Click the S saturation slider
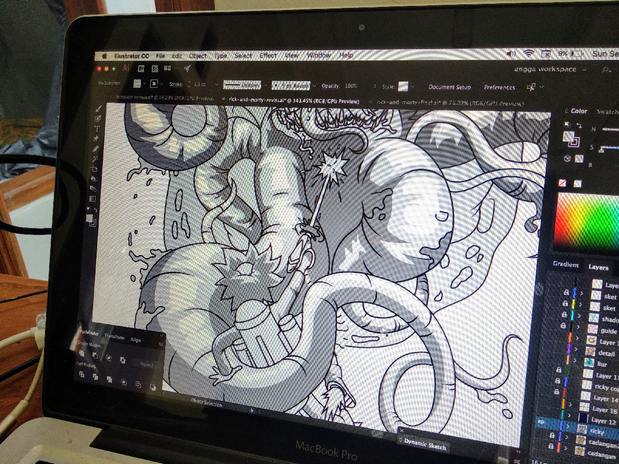 610,148
